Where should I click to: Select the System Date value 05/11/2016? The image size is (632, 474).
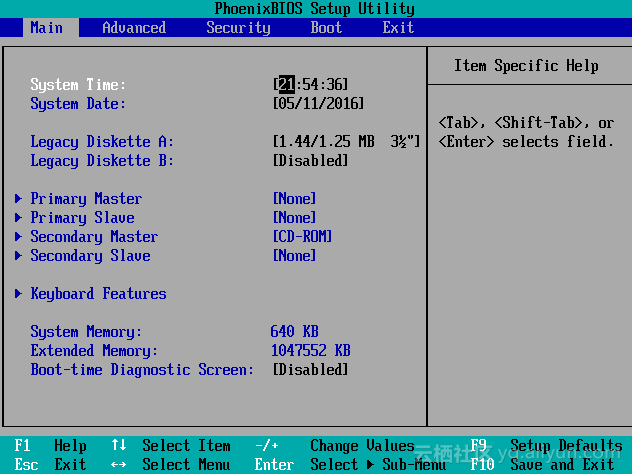pyautogui.click(x=318, y=104)
